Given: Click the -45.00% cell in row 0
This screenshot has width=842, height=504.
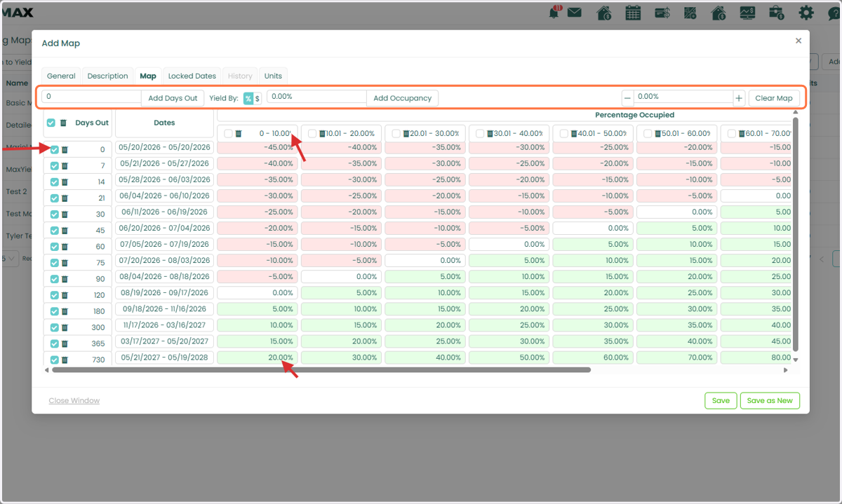Looking at the screenshot, I should pyautogui.click(x=258, y=147).
